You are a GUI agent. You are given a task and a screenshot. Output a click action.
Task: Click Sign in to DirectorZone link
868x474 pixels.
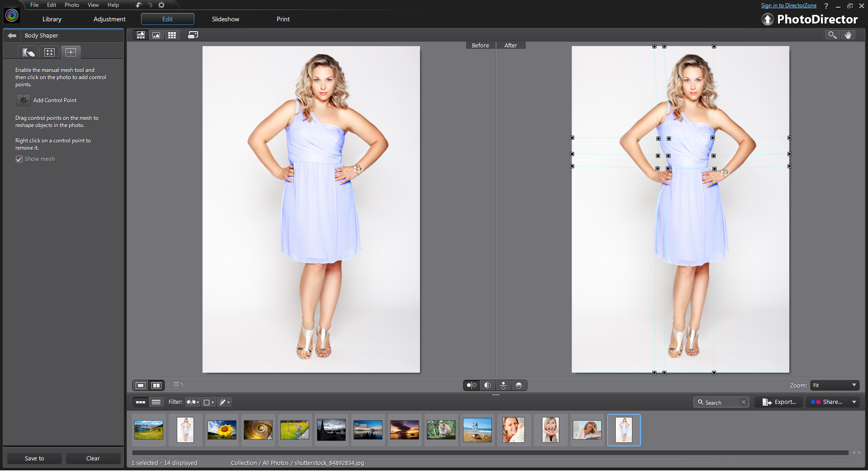pos(788,5)
